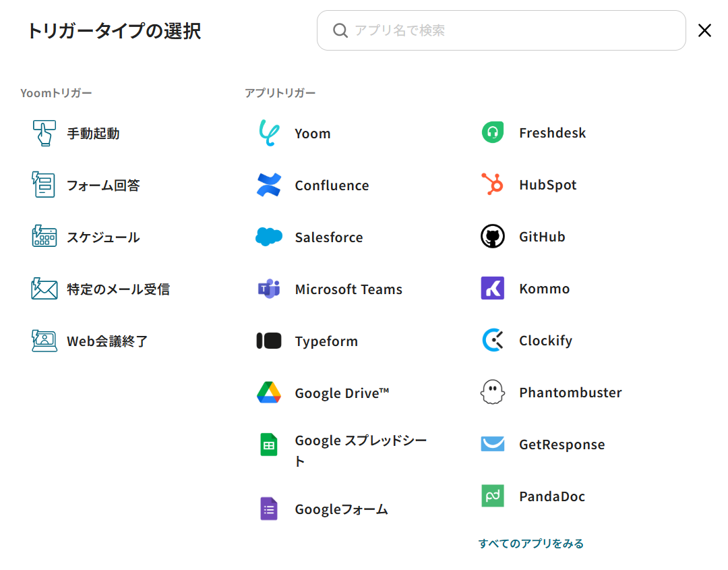
Task: Choose the Googleフォーム label
Action: (x=342, y=509)
